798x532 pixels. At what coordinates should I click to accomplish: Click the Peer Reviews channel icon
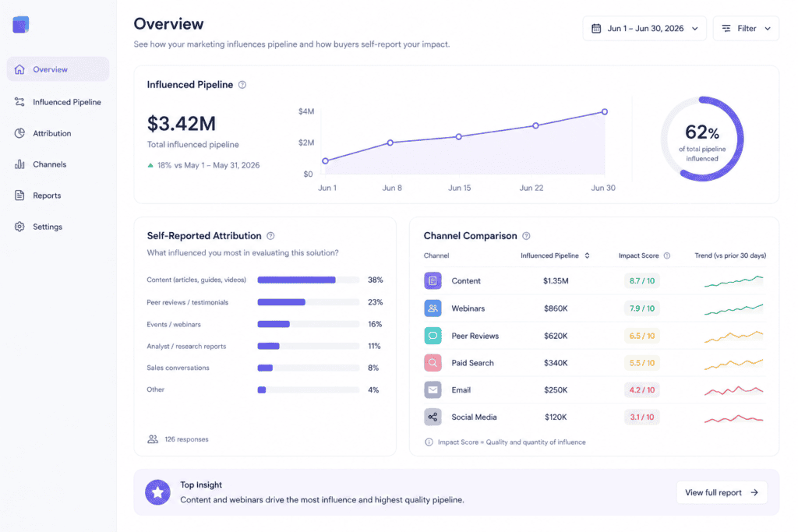click(433, 336)
